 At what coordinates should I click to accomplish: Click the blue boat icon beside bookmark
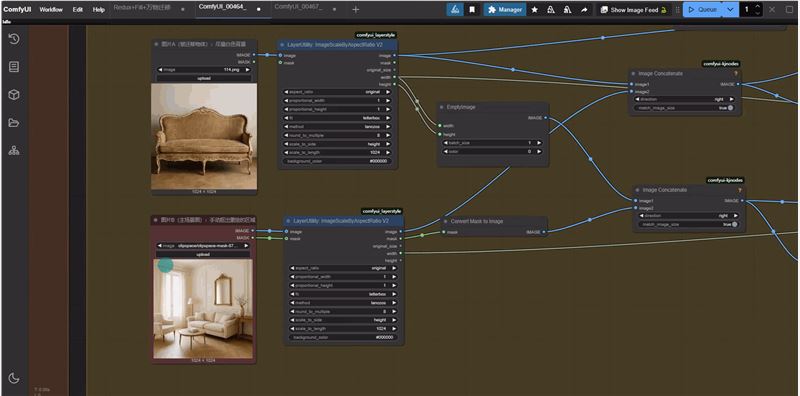pyautogui.click(x=455, y=9)
